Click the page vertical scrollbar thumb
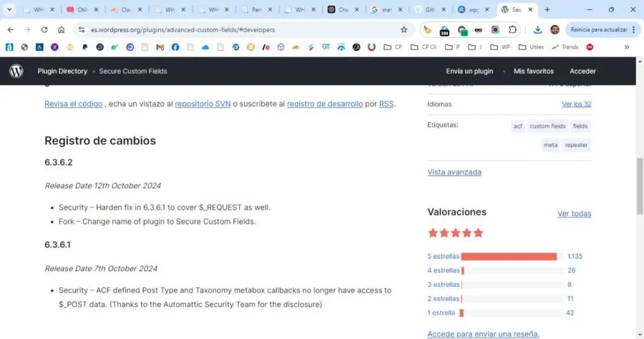 coord(640,186)
